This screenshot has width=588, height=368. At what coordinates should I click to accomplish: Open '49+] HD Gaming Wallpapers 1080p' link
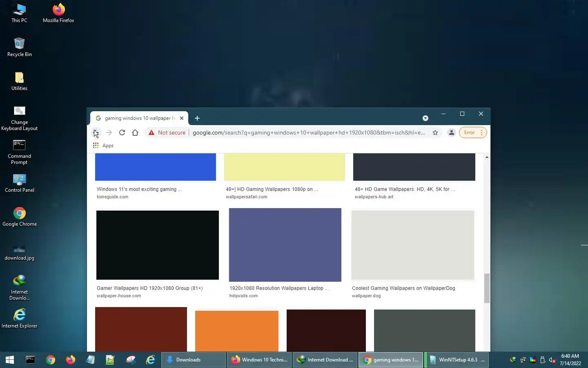[x=272, y=189]
